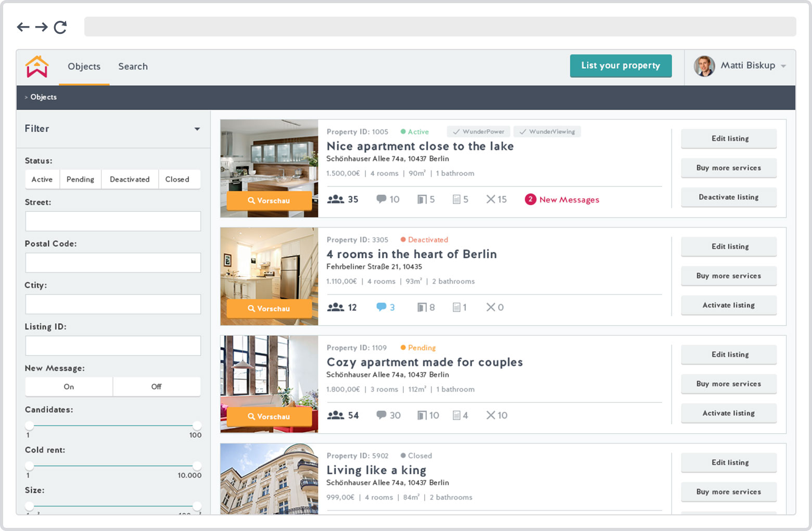The height and width of the screenshot is (531, 812).
Task: Set New Message filter to Off
Action: 156,387
